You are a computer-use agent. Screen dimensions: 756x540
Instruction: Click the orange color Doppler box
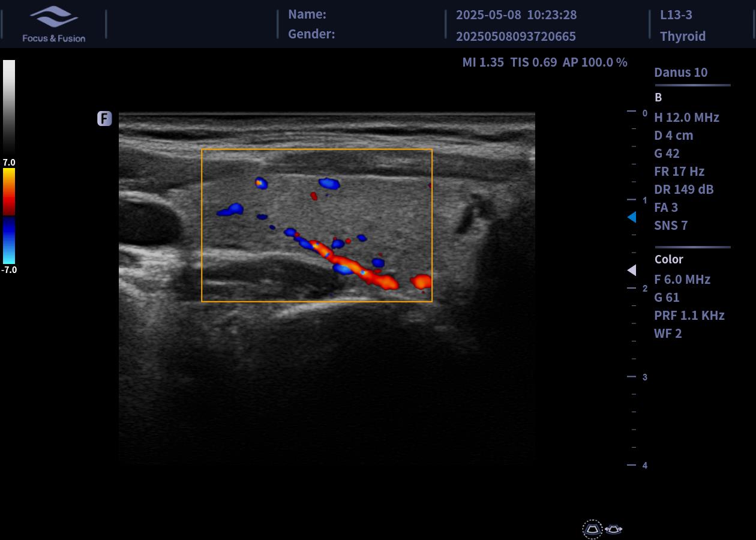tap(317, 225)
